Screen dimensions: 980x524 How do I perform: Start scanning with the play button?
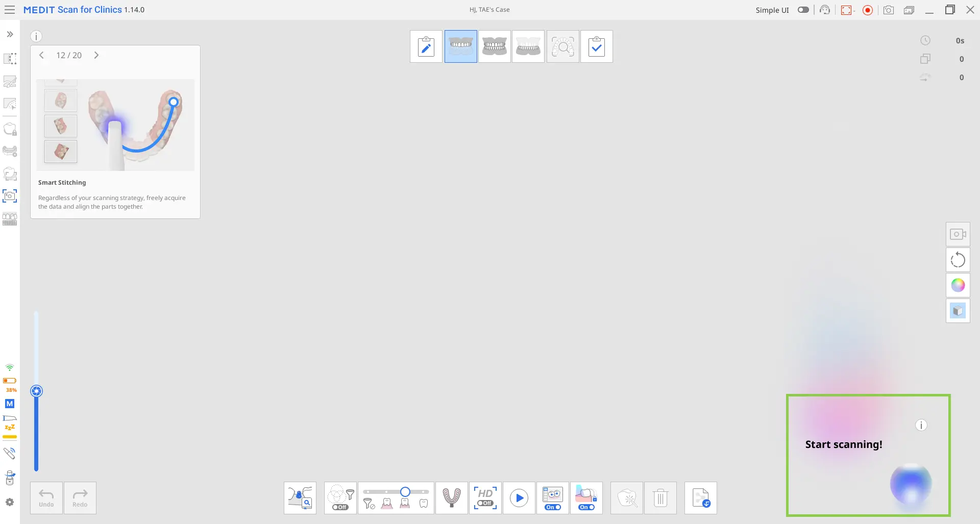point(519,498)
